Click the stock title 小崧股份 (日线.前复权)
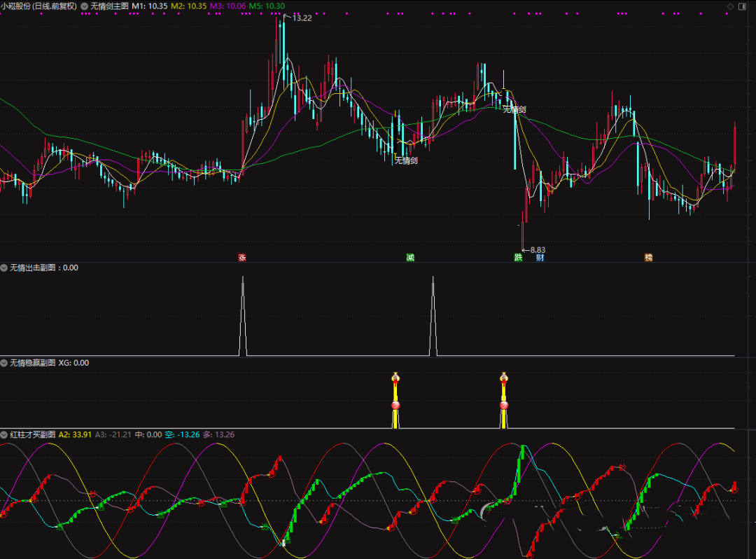This screenshot has width=756, height=559. 38,6
